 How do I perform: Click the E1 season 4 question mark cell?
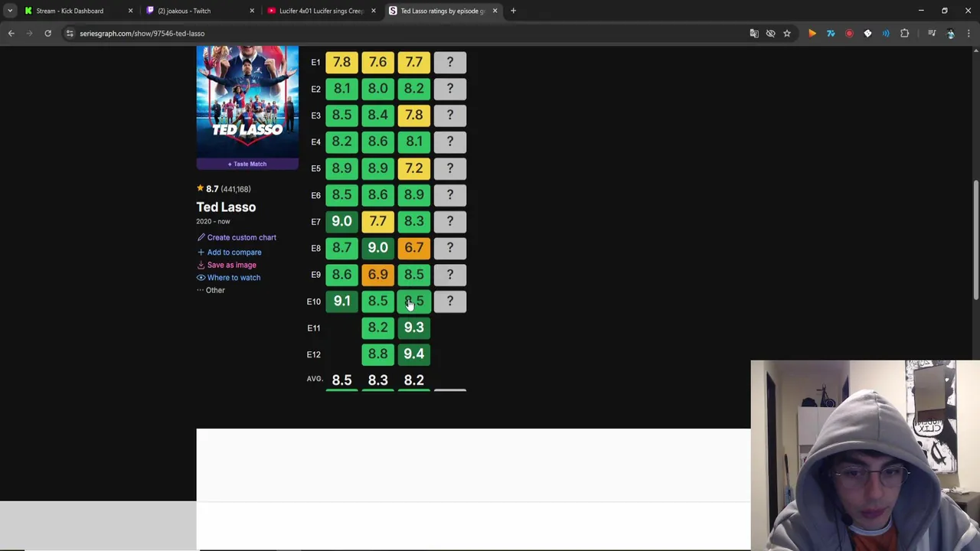(x=449, y=62)
